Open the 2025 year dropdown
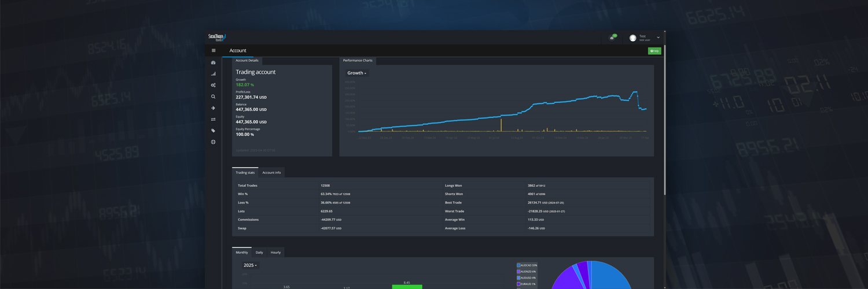 click(250, 265)
